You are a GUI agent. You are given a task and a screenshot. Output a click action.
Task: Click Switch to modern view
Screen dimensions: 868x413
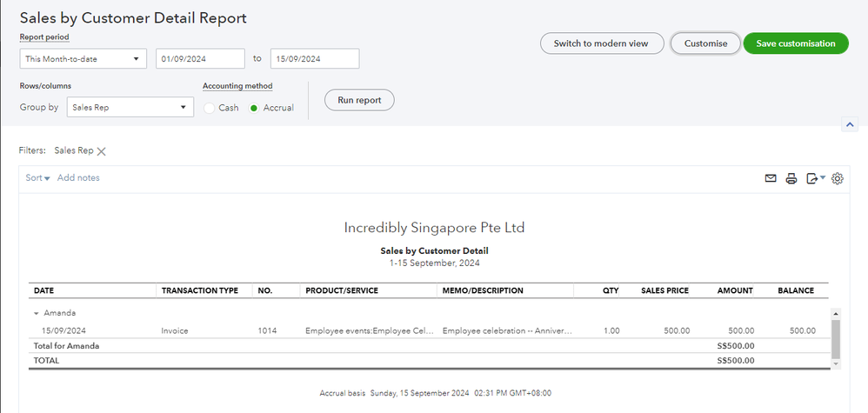click(x=602, y=43)
